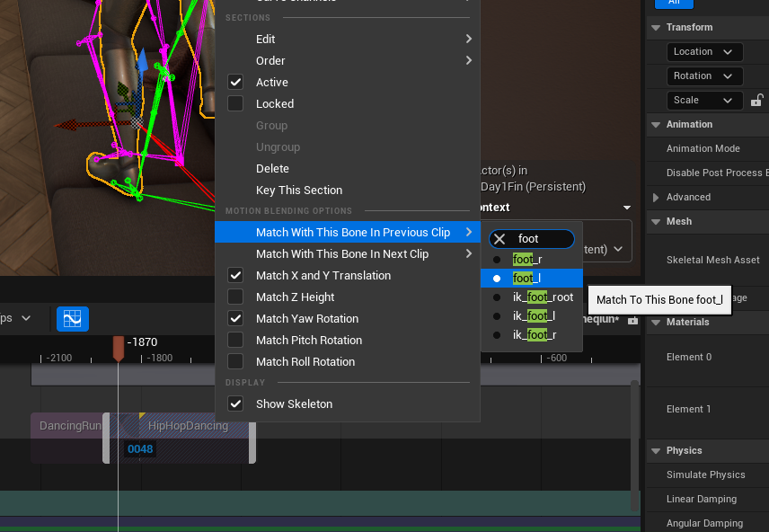Select the red playhead marker at -1870
The image size is (769, 532).
click(119, 349)
